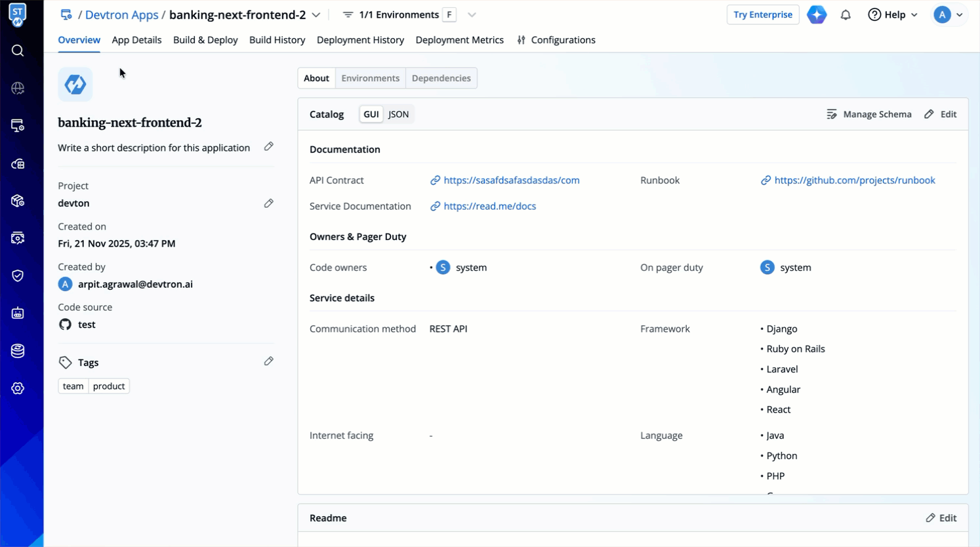This screenshot has height=547, width=980.
Task: Open the Help dropdown menu
Action: click(x=893, y=14)
